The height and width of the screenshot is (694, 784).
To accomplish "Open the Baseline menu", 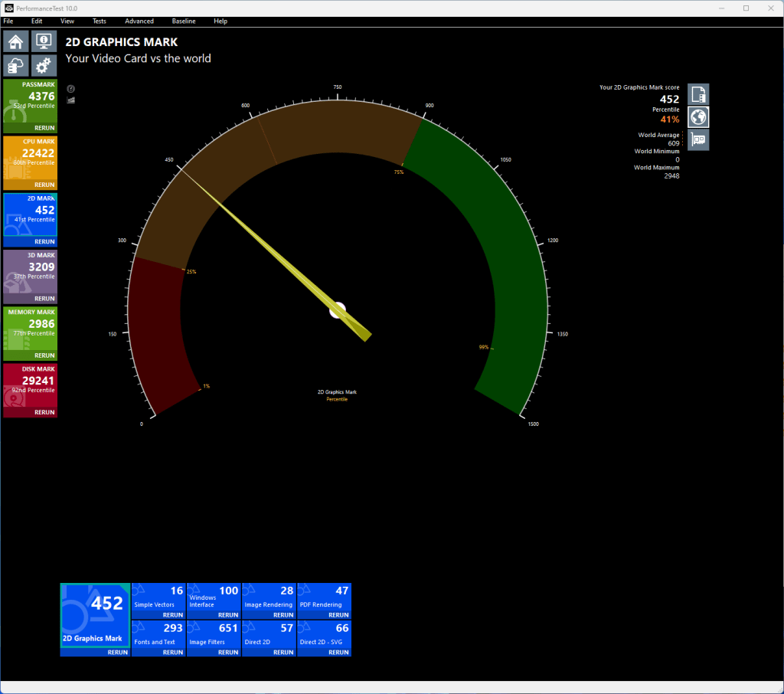I will click(x=184, y=21).
